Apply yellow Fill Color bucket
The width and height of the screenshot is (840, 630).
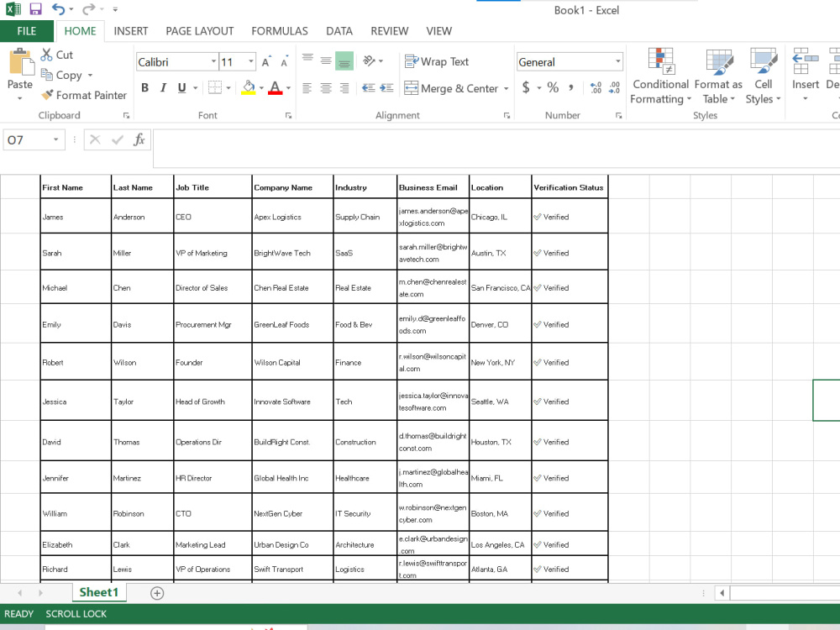[x=248, y=88]
